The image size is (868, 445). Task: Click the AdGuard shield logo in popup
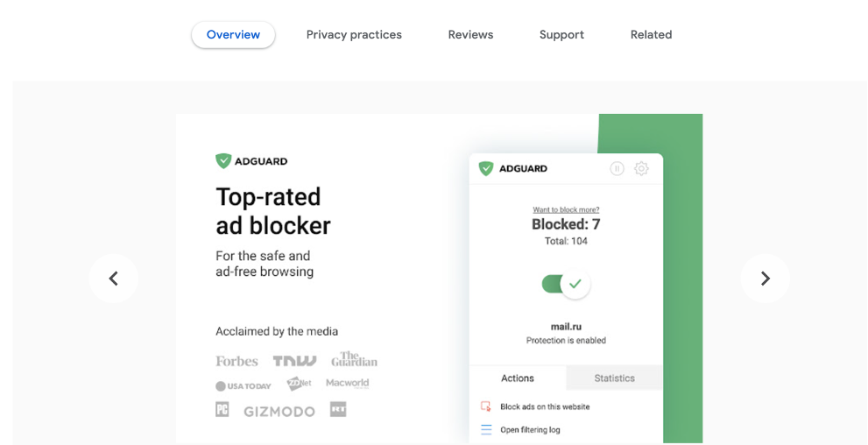[x=486, y=168]
